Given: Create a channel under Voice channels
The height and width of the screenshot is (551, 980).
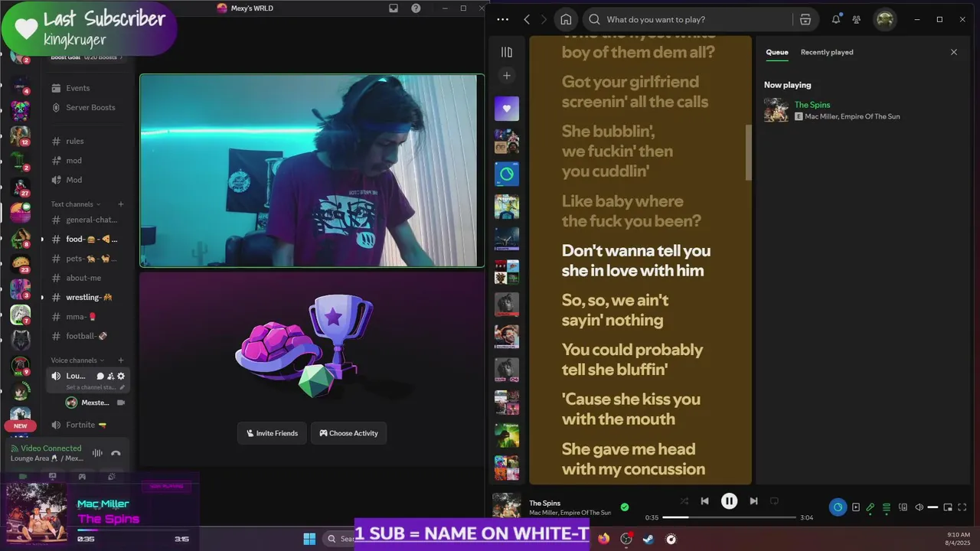Looking at the screenshot, I should point(121,360).
